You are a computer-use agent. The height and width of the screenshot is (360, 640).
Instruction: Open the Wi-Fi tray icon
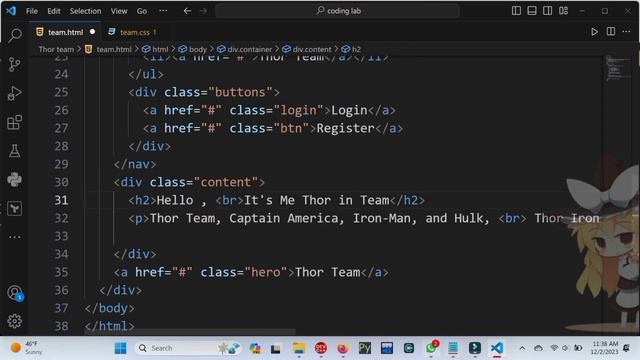click(x=554, y=348)
